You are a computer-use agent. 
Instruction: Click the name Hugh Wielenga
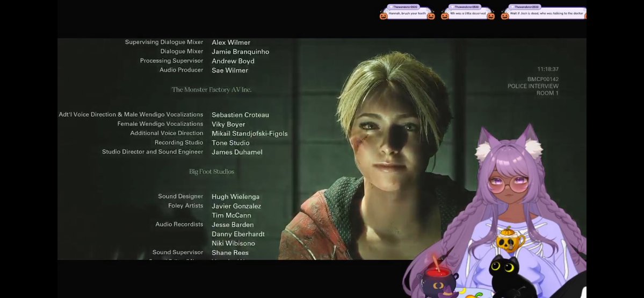point(235,197)
